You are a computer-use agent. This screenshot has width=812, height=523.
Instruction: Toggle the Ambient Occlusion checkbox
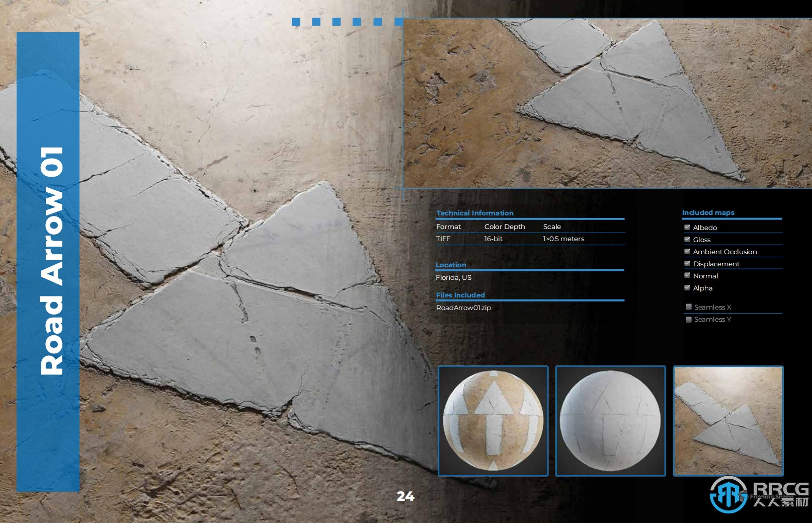[x=687, y=252]
